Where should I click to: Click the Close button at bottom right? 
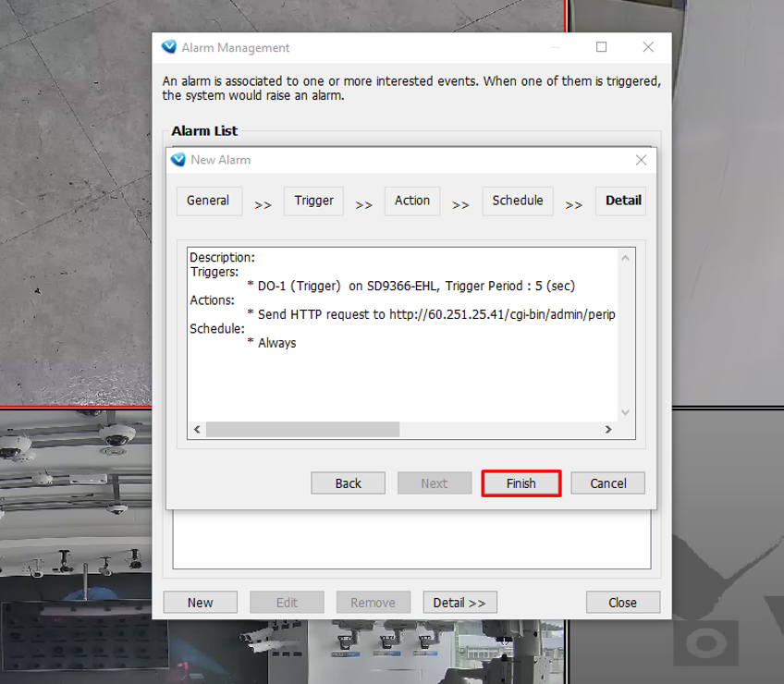click(x=622, y=603)
